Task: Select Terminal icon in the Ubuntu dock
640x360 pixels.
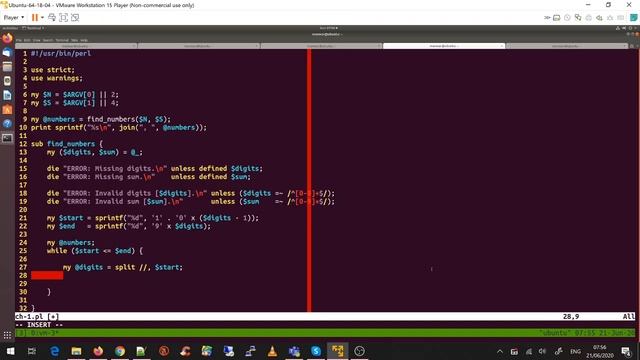Action: click(x=7, y=138)
